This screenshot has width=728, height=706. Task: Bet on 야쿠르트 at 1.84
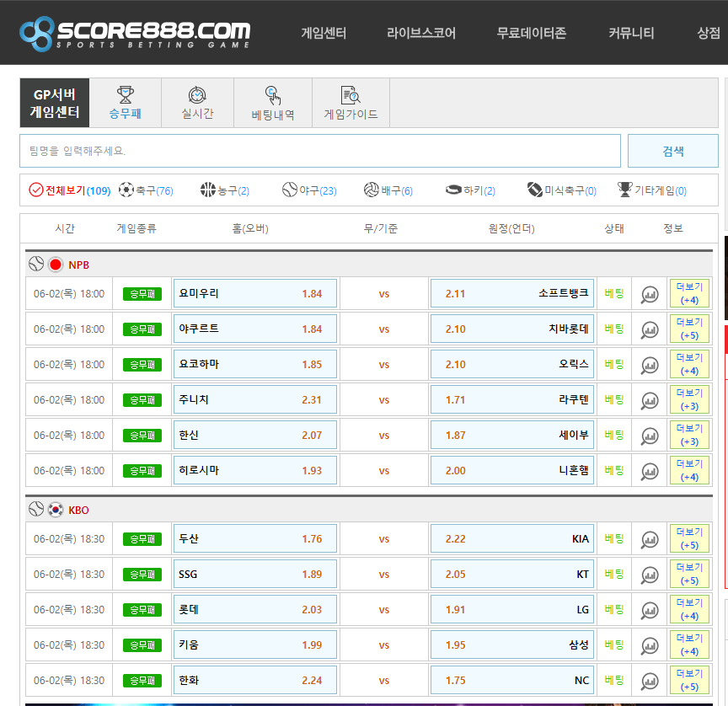(255, 329)
